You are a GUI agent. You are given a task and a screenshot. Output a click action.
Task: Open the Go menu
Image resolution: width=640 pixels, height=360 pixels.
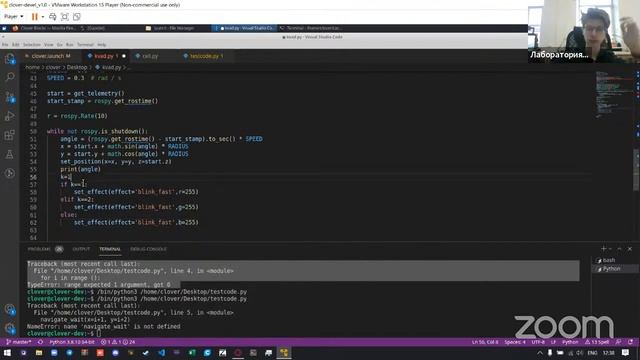(x=60, y=44)
